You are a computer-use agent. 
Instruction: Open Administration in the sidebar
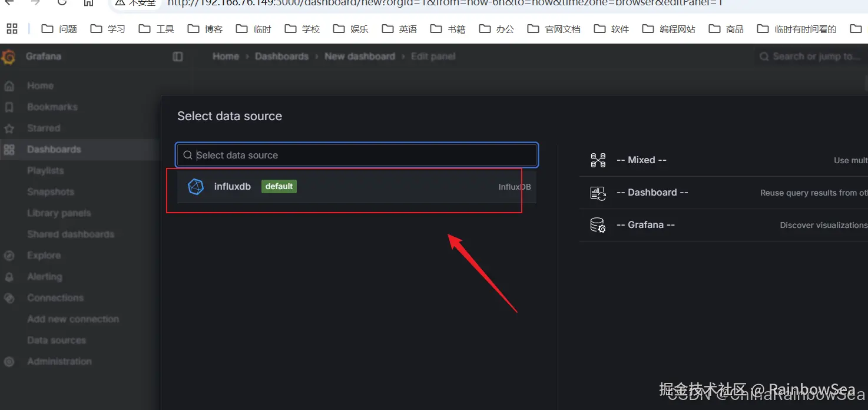(59, 361)
